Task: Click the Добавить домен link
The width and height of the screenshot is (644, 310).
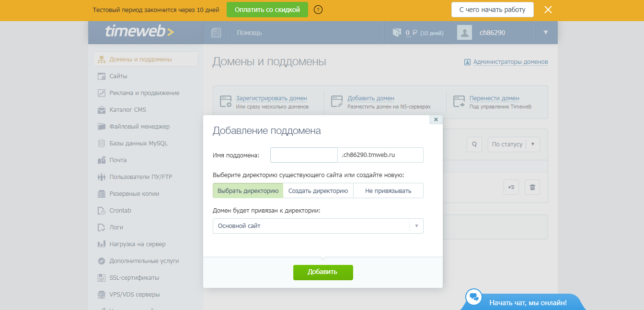Action: (371, 98)
